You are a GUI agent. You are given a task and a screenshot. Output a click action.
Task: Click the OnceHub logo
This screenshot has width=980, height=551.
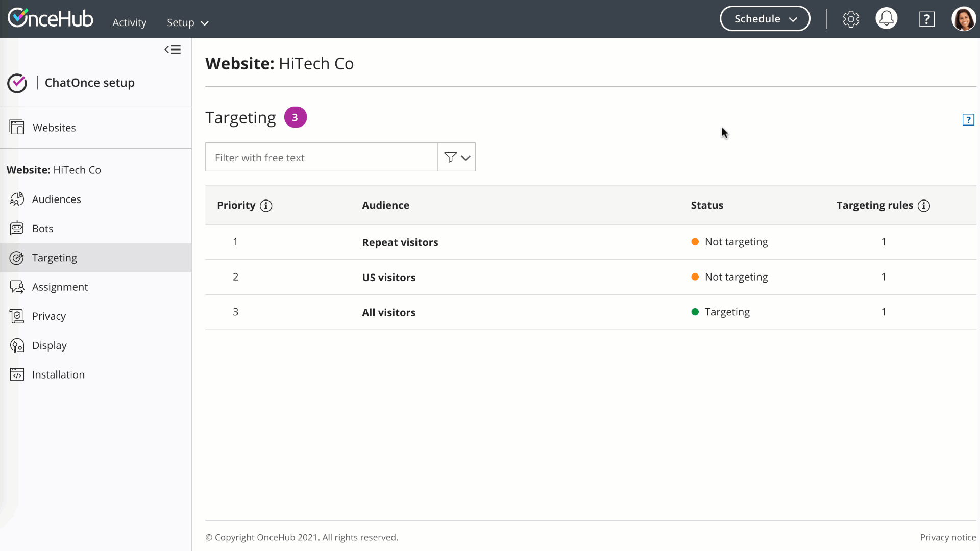tap(51, 18)
